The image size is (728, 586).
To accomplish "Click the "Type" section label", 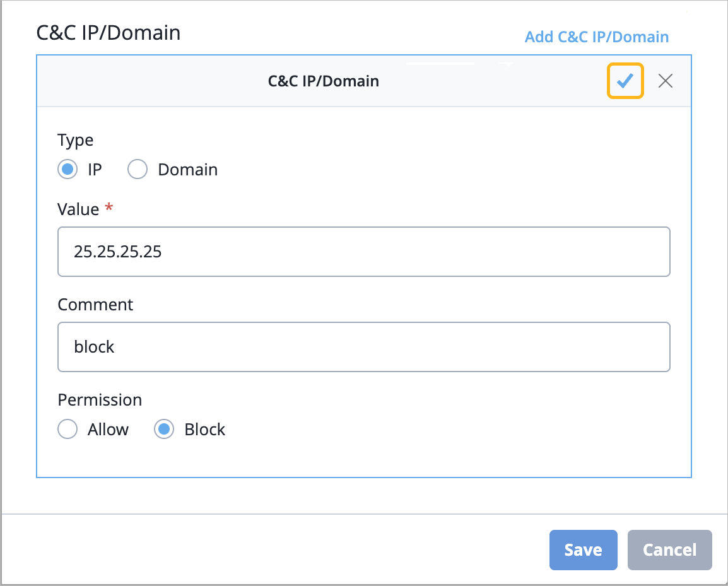I will click(75, 140).
